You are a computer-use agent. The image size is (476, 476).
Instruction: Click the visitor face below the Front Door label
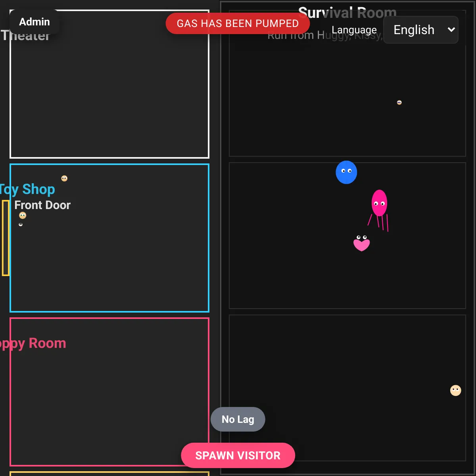[23, 215]
